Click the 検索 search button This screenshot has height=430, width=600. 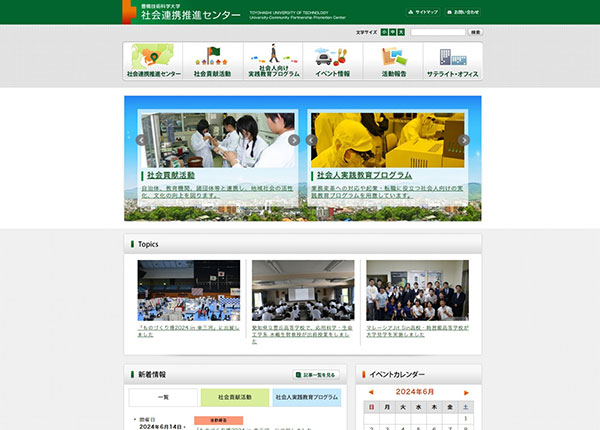pos(475,32)
